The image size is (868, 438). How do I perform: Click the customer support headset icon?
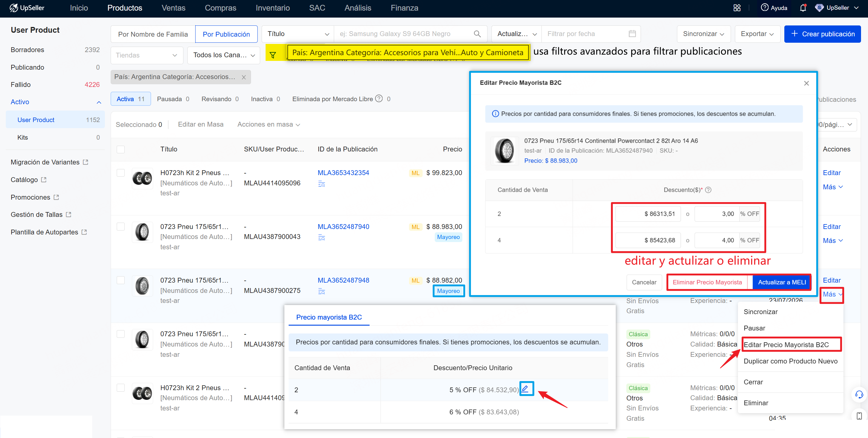859,395
